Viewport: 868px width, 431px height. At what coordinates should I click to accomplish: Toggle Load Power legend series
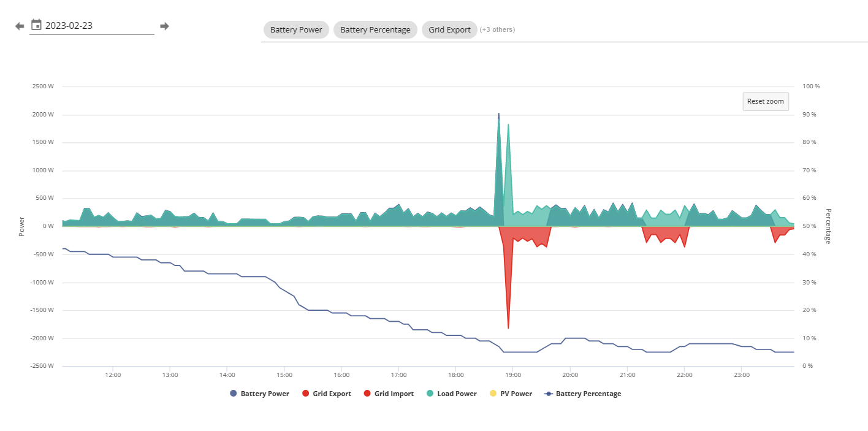[x=451, y=394]
